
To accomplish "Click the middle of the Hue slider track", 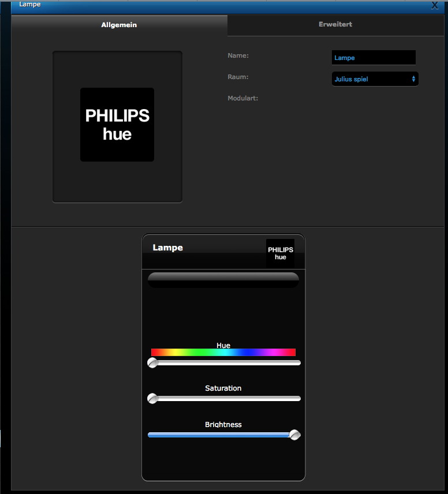I will (x=224, y=363).
